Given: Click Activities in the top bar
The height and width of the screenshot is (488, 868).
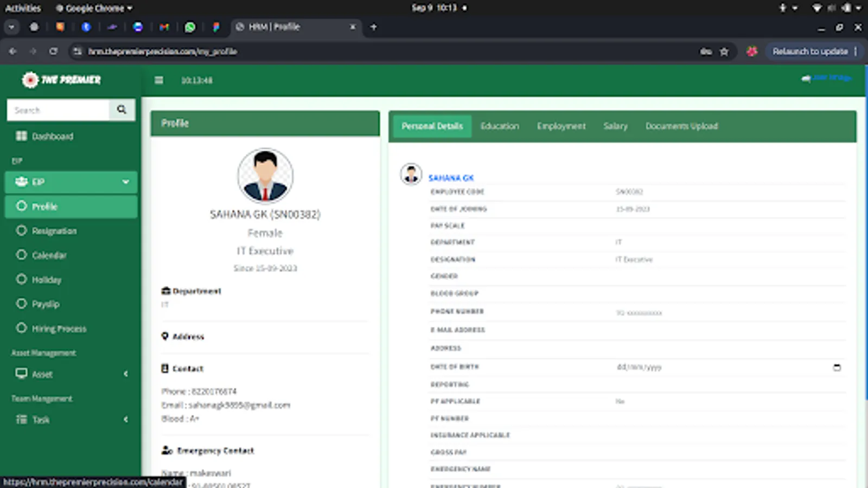Looking at the screenshot, I should pos(23,8).
